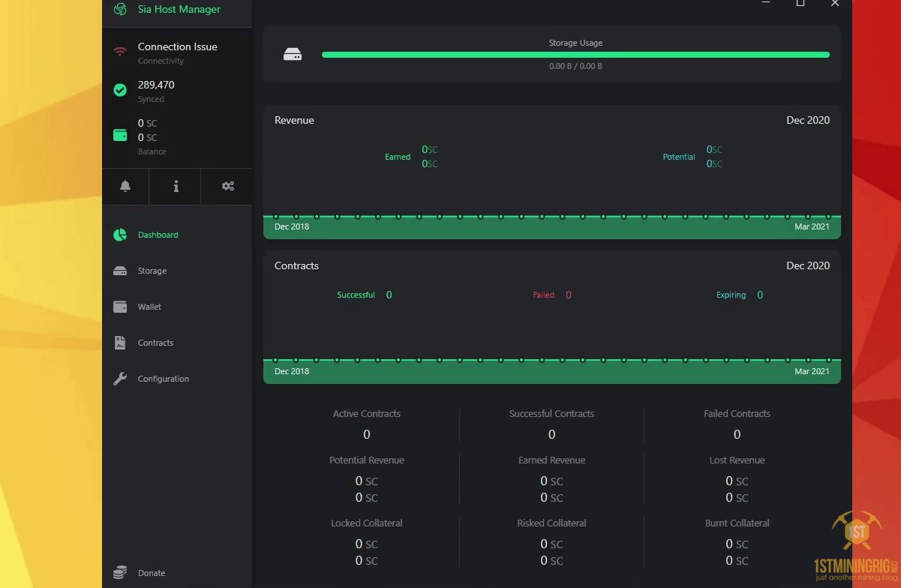Click the red connectivity wifi icon
This screenshot has width=901, height=588.
tap(120, 52)
